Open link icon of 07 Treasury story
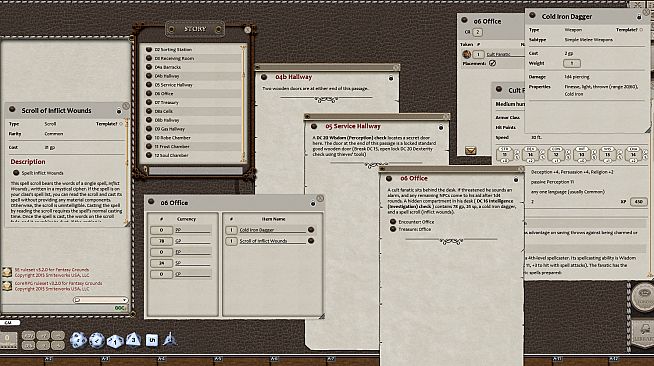Image resolution: width=654 pixels, height=366 pixels. click(149, 102)
